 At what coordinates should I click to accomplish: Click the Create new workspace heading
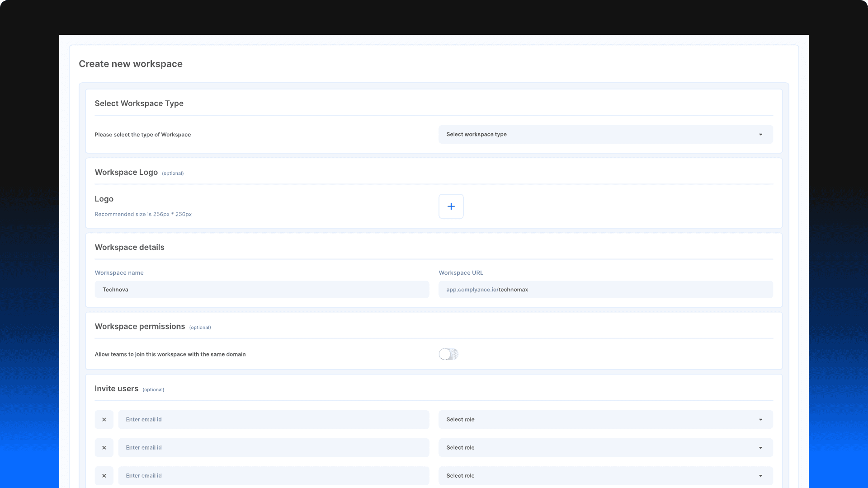(x=131, y=64)
